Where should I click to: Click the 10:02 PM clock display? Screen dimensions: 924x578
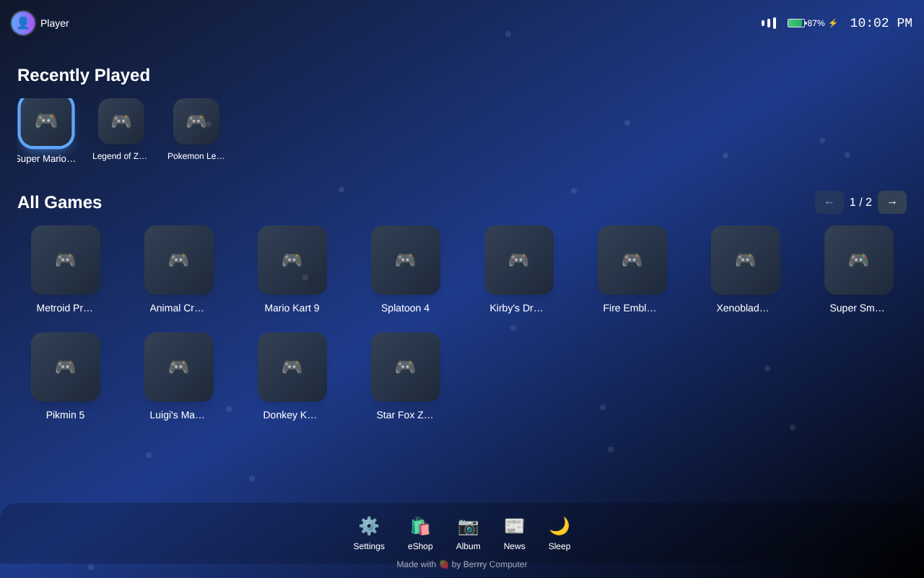tap(881, 23)
